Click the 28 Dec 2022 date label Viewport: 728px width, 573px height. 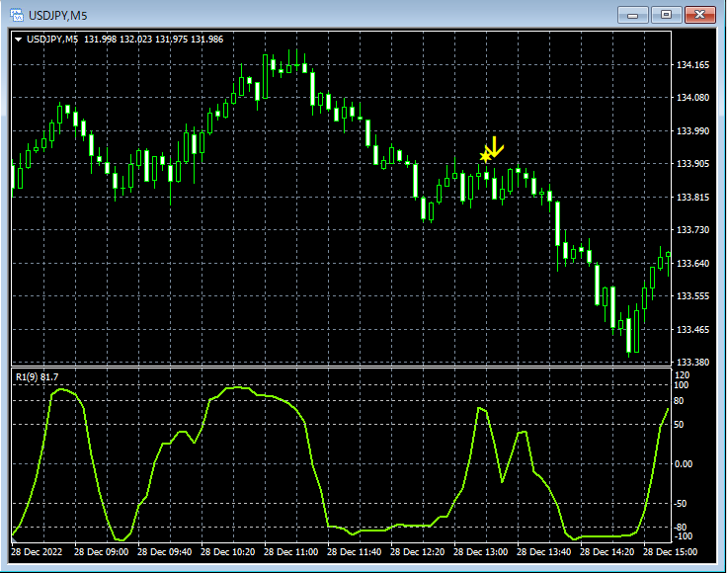(x=37, y=552)
